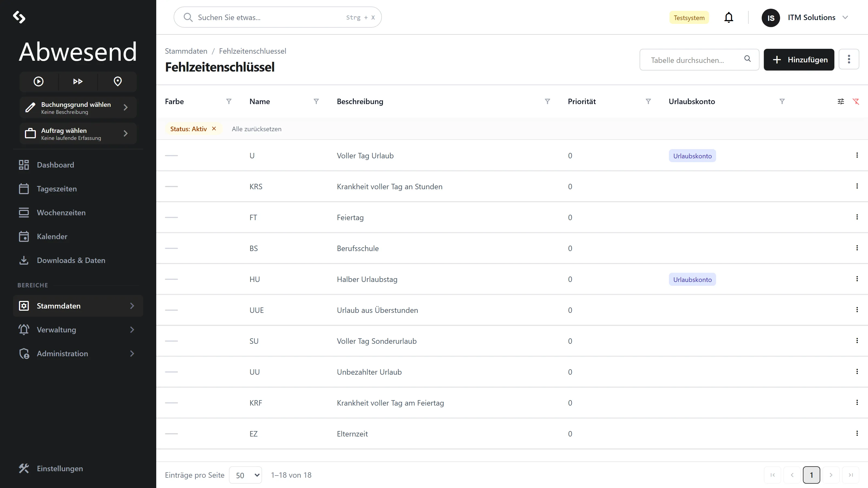This screenshot has width=868, height=488.
Task: Open the Kalender page
Action: [78, 236]
